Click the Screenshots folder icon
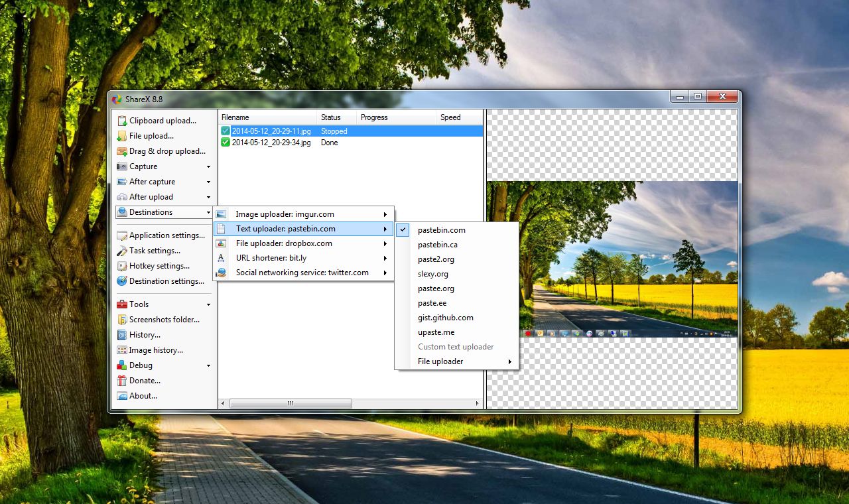This screenshot has height=504, width=849. 122,320
